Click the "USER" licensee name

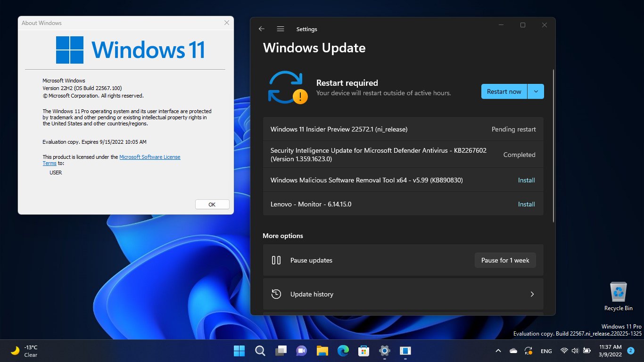[x=56, y=173]
